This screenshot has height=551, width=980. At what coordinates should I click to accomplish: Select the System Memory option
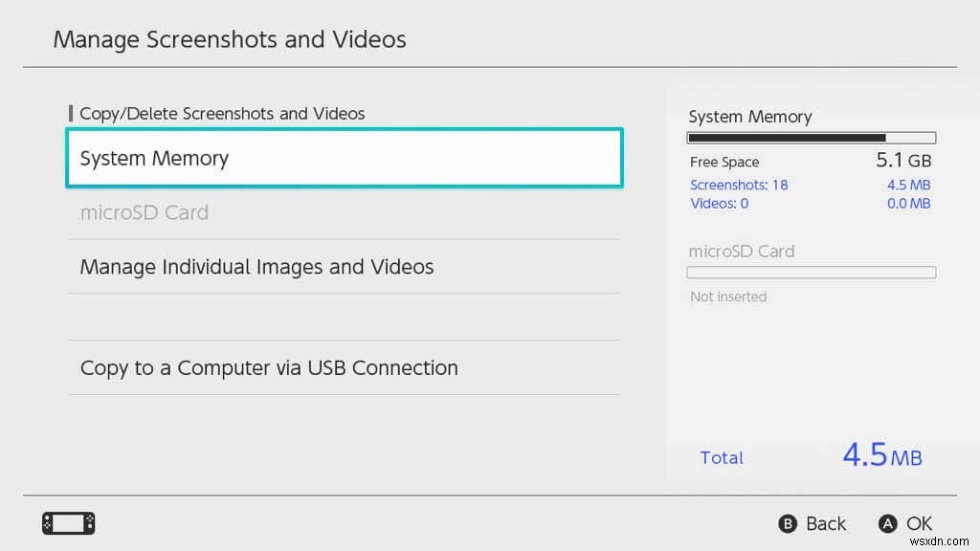tap(345, 158)
